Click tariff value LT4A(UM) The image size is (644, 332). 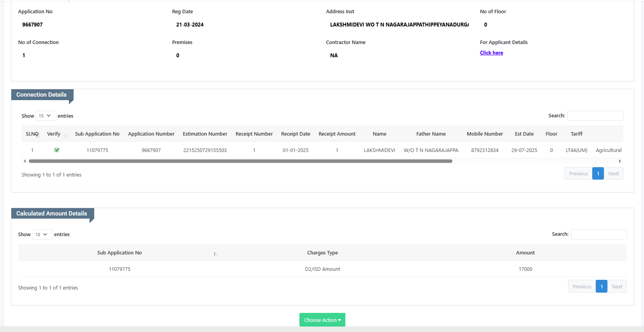[x=577, y=150]
